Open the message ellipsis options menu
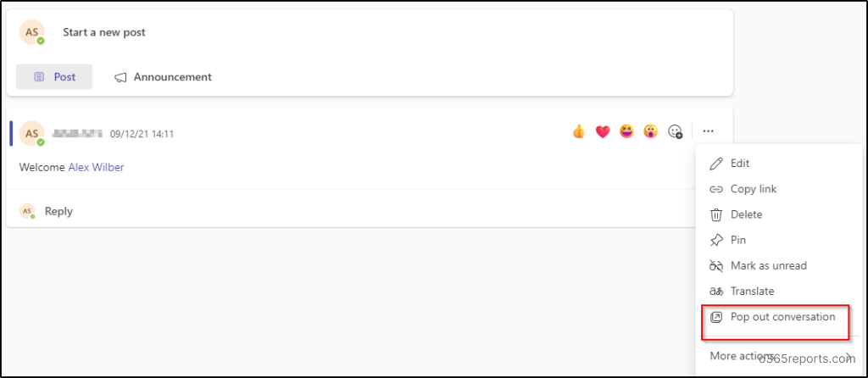This screenshot has height=378, width=868. pos(708,131)
